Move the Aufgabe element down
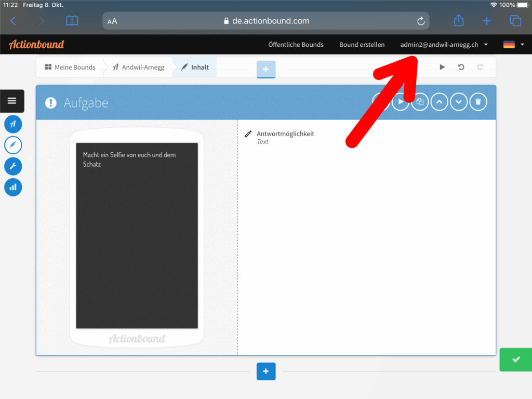Screen dimensions: 532x399 [x=459, y=102]
